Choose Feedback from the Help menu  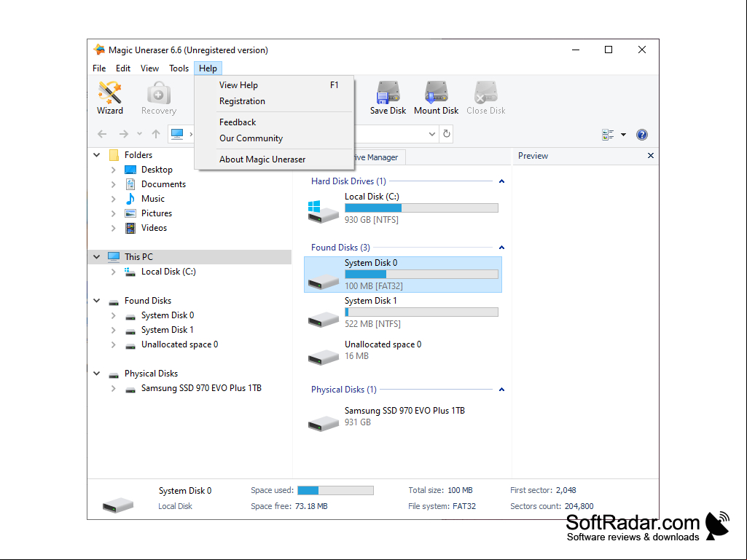(x=275, y=122)
